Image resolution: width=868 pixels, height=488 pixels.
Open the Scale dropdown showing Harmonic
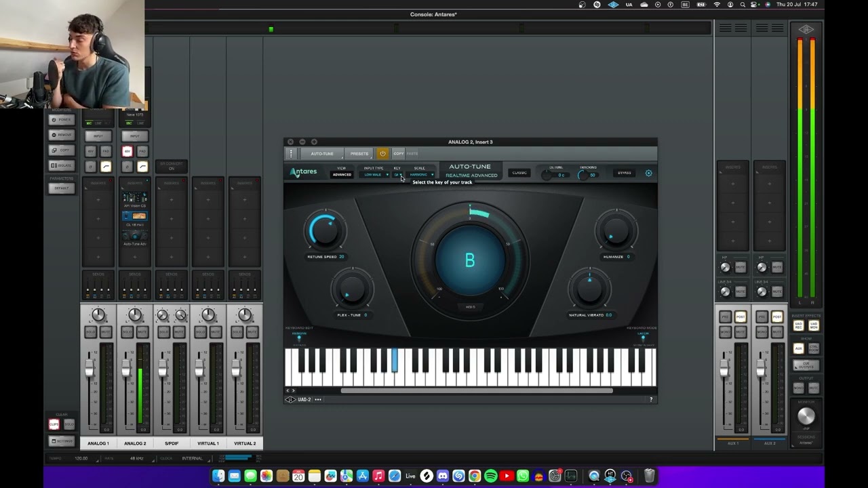click(421, 175)
